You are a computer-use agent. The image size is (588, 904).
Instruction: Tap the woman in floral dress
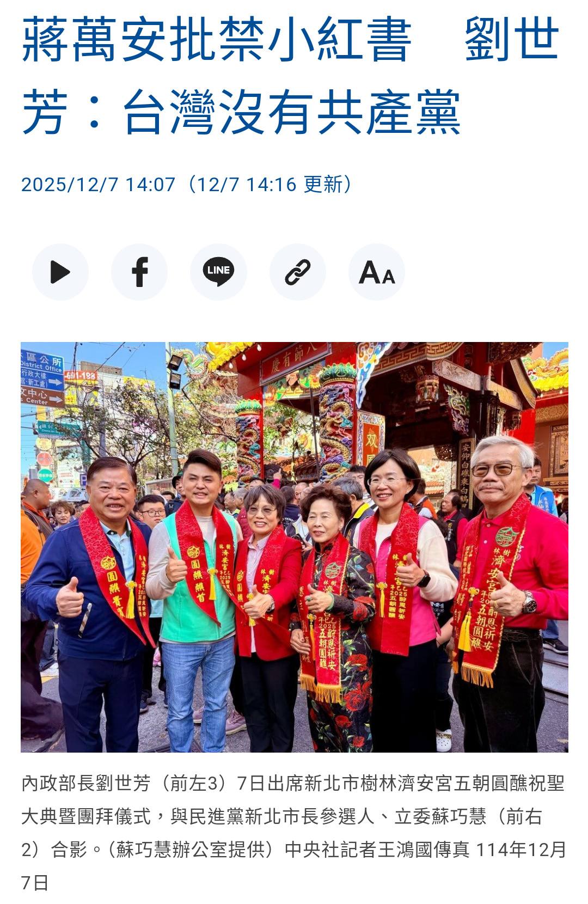[x=332, y=615]
